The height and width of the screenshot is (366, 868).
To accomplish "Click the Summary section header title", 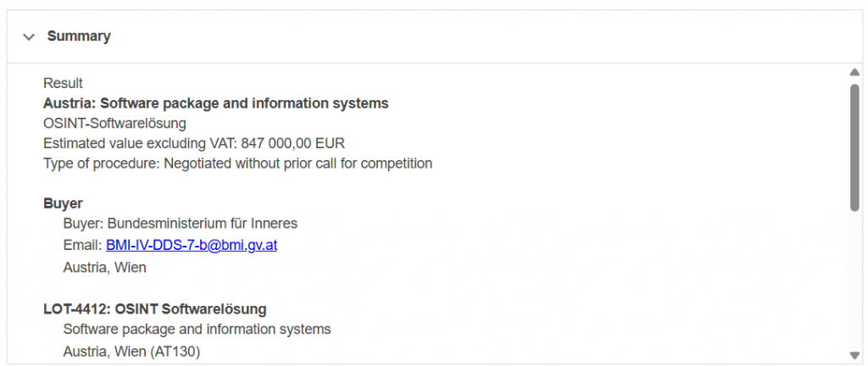I will click(x=79, y=36).
